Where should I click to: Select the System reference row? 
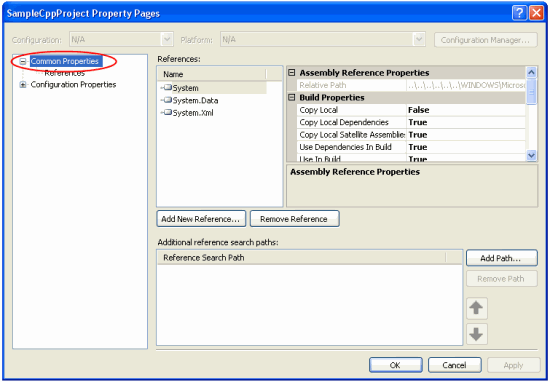pos(213,88)
